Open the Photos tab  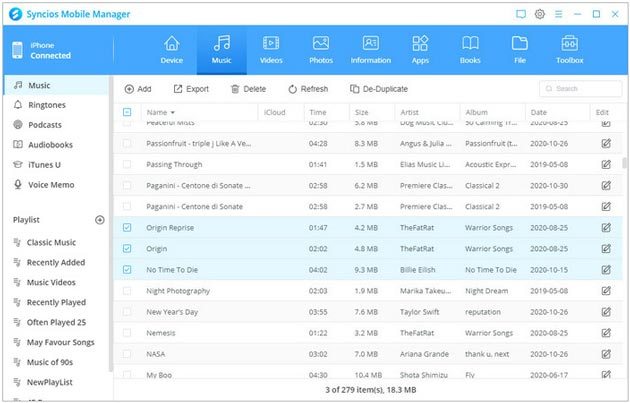tap(321, 50)
